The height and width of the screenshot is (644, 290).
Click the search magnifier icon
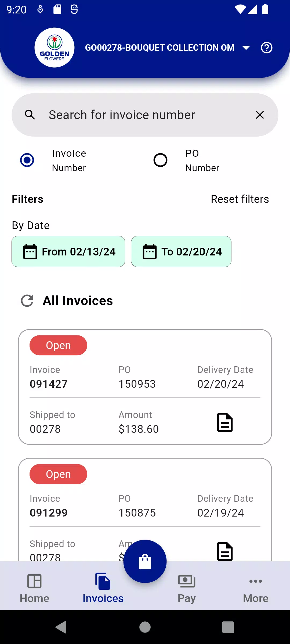point(30,115)
